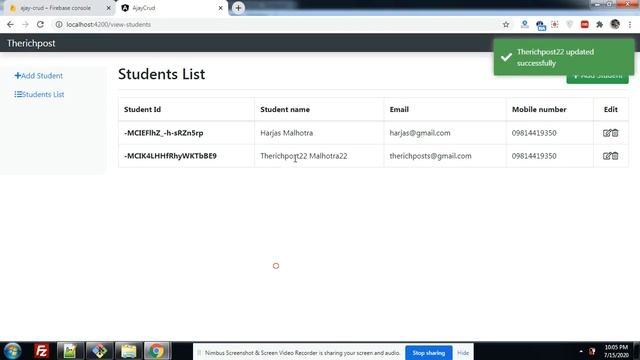Open the file explorer folder taskbar icon
Screen dimensions: 640x360
click(x=129, y=351)
